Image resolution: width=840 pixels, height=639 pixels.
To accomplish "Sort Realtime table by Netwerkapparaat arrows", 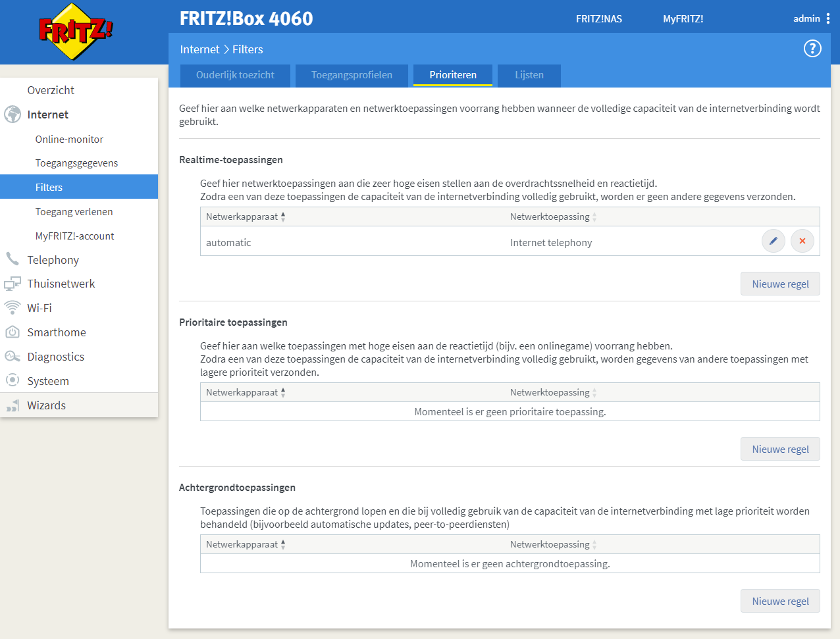I will pos(283,217).
